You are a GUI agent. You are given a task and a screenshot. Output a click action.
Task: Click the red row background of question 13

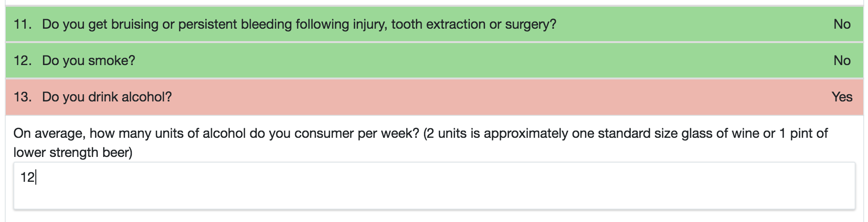[477, 97]
